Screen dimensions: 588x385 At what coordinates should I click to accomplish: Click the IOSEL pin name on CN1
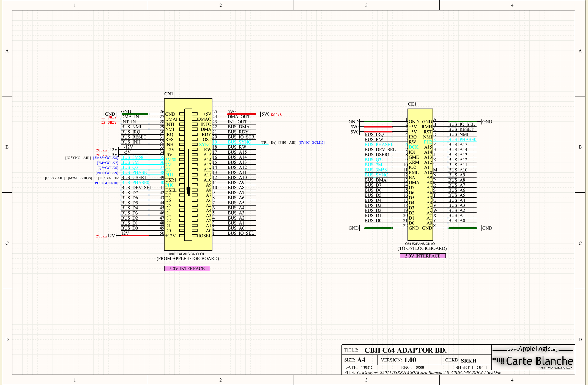pyautogui.click(x=205, y=236)
